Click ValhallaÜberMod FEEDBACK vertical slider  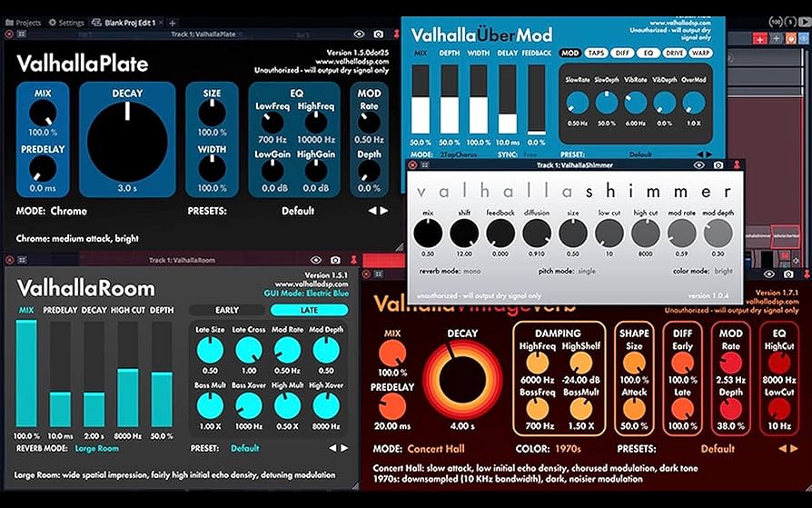pyautogui.click(x=537, y=100)
